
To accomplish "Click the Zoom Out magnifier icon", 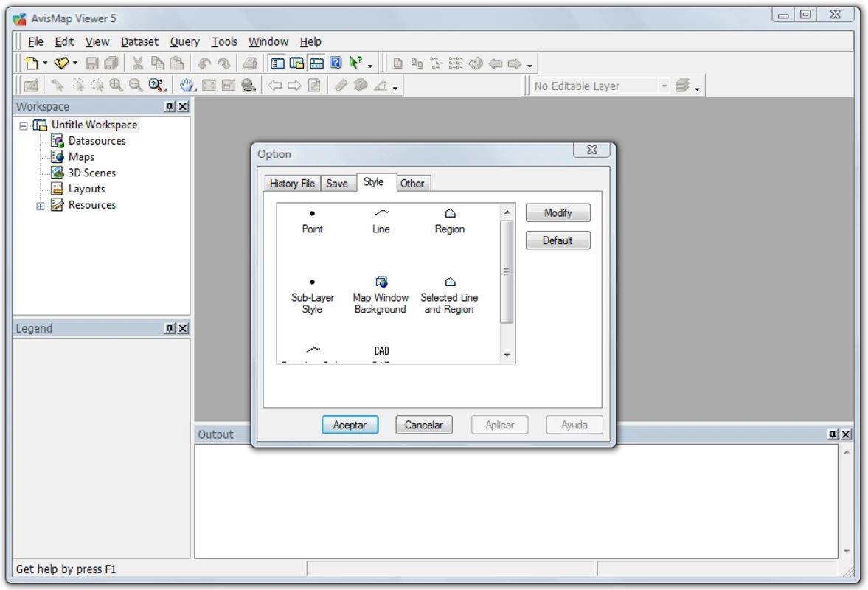I will point(136,86).
